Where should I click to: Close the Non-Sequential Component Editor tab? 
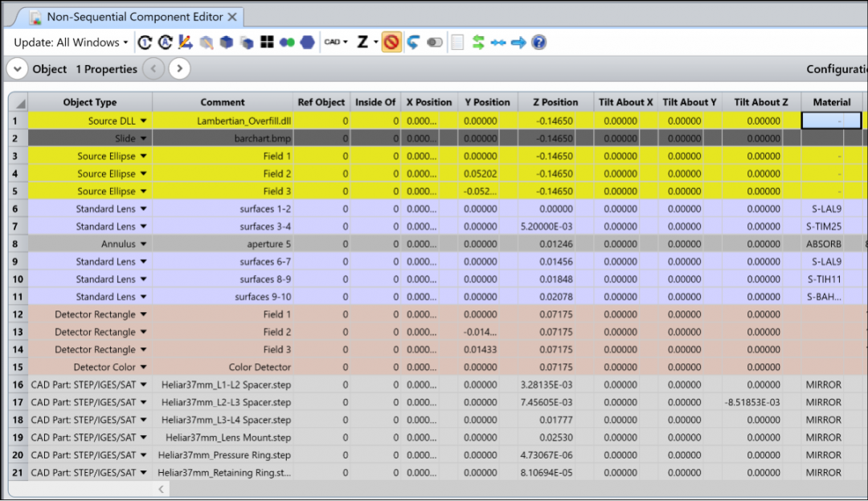point(232,17)
